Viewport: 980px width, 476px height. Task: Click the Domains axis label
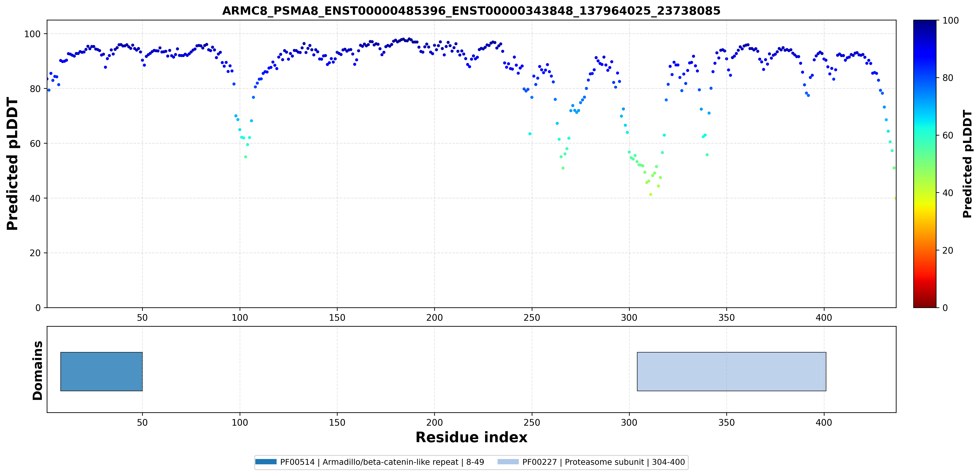point(38,371)
